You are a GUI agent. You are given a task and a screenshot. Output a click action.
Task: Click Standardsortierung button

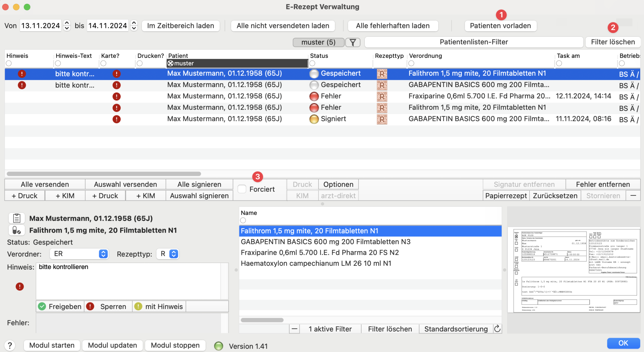click(456, 329)
